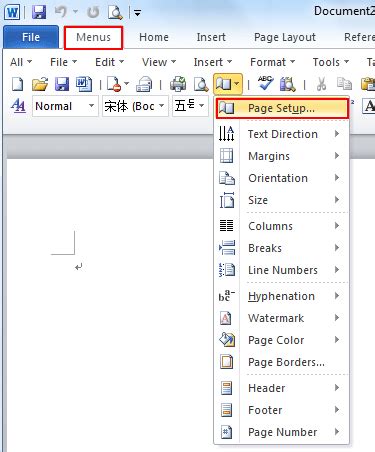Open the Format classic menu
This screenshot has width=375, height=452.
coord(272,62)
